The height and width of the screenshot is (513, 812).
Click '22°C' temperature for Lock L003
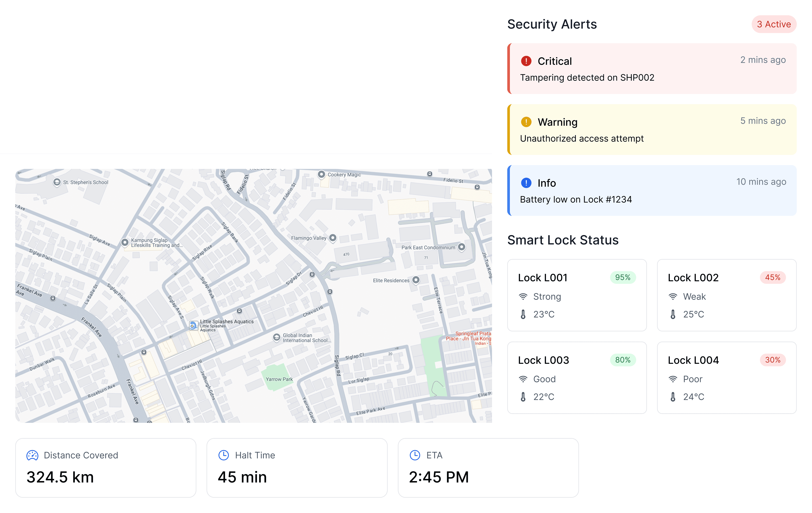[x=544, y=397]
